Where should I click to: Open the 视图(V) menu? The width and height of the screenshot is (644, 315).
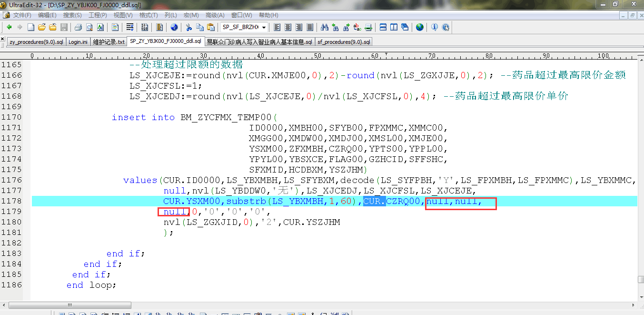coord(123,15)
